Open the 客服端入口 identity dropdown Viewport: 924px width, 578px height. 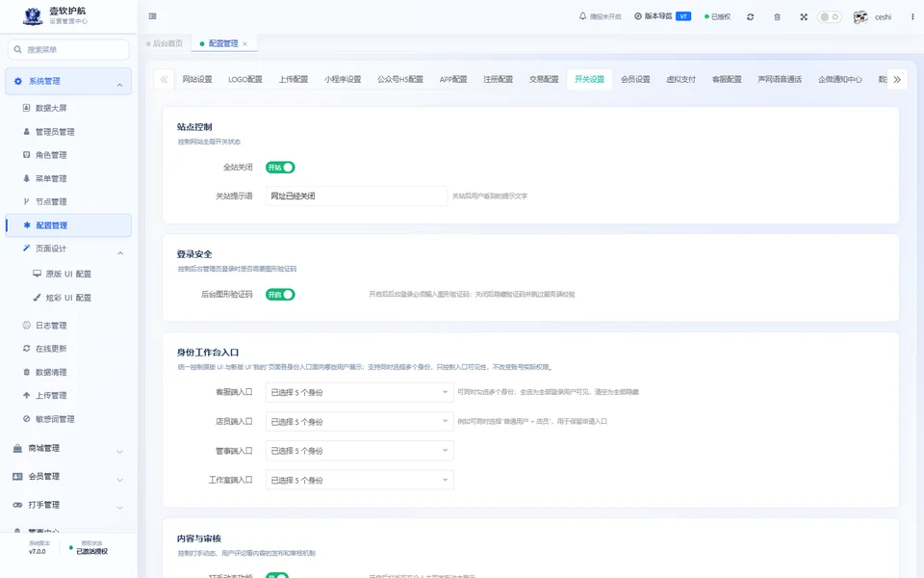359,392
